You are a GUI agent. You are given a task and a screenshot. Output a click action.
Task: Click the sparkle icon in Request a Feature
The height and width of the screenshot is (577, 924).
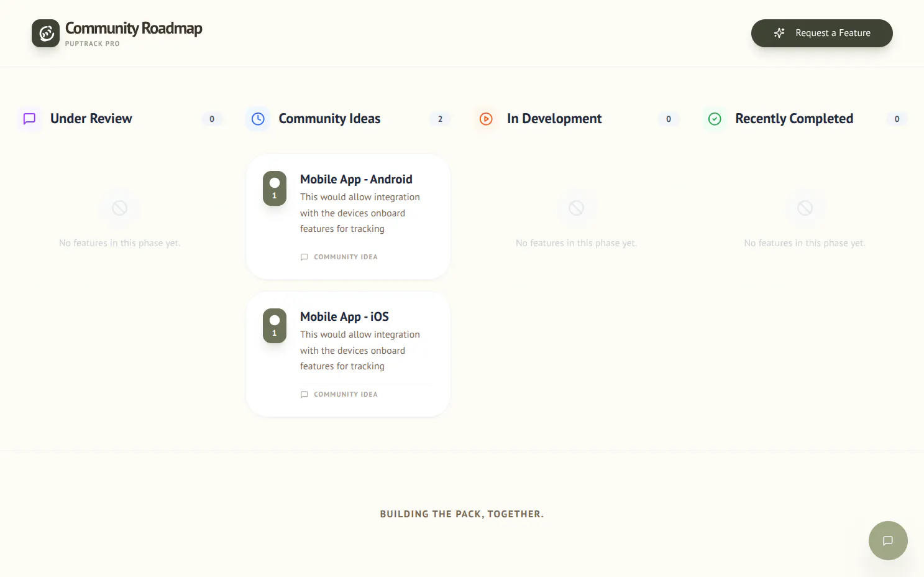point(779,33)
